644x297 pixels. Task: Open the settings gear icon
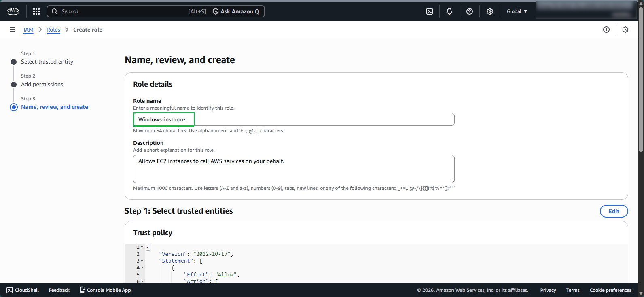point(489,11)
